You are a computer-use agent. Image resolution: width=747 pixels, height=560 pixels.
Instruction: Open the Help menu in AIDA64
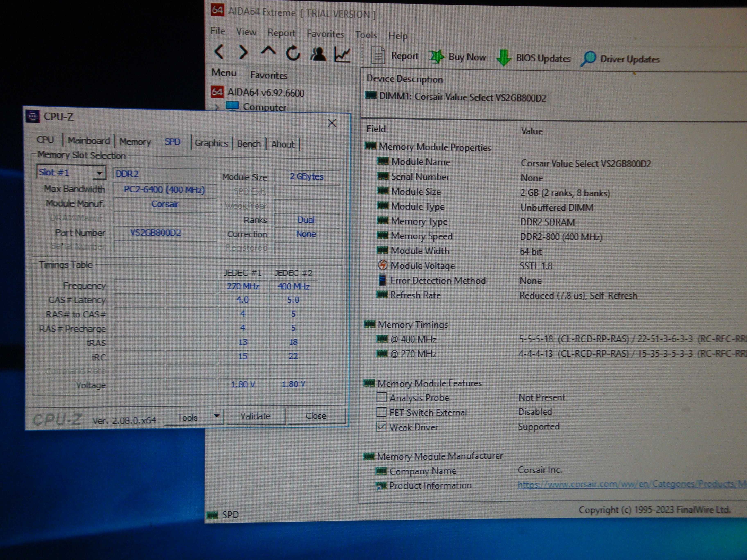pyautogui.click(x=397, y=35)
